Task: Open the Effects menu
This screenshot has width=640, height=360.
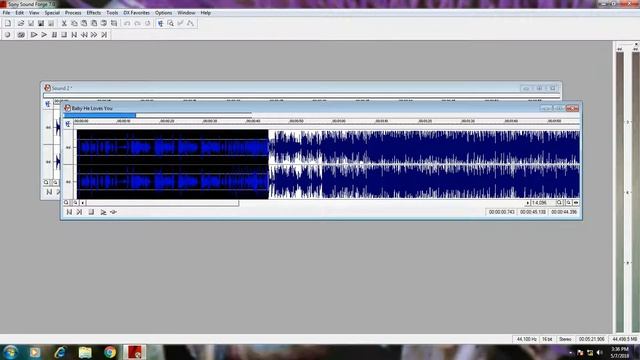Action: click(x=93, y=13)
